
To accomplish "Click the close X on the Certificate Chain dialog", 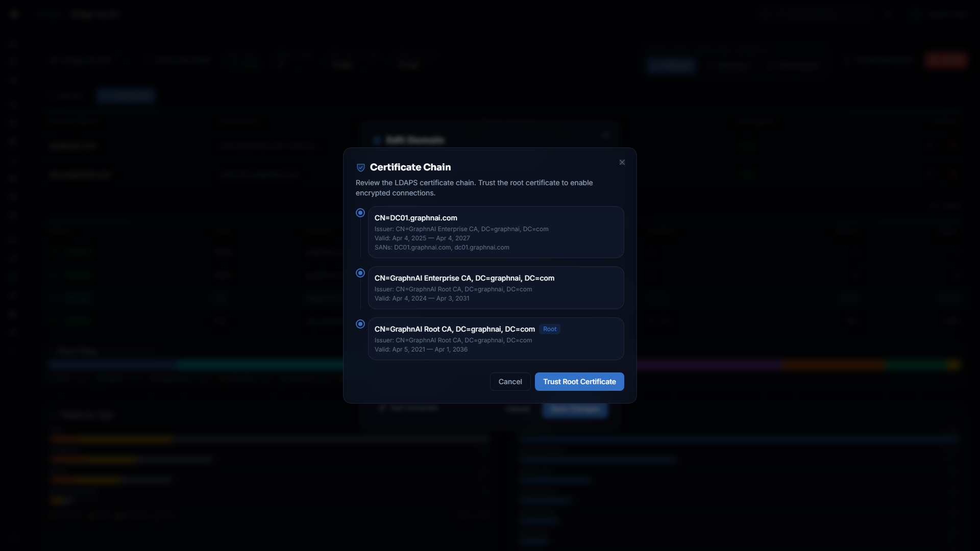I will coord(622,162).
